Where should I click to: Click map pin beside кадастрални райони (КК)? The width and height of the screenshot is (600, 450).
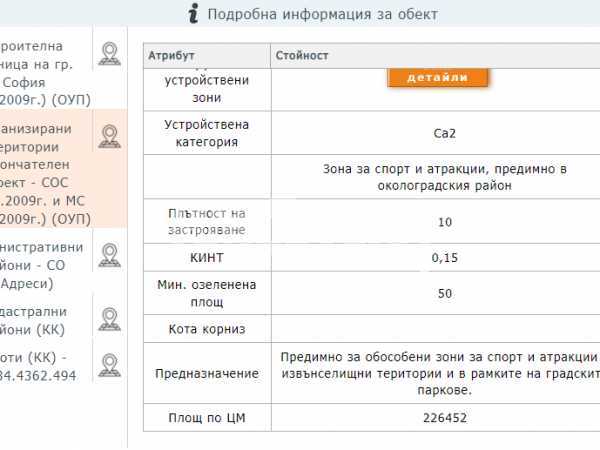[109, 319]
